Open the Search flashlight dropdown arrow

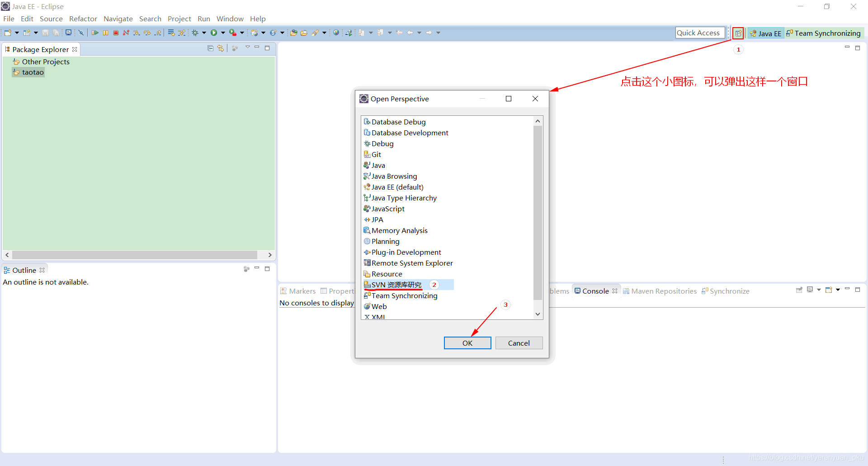324,33
